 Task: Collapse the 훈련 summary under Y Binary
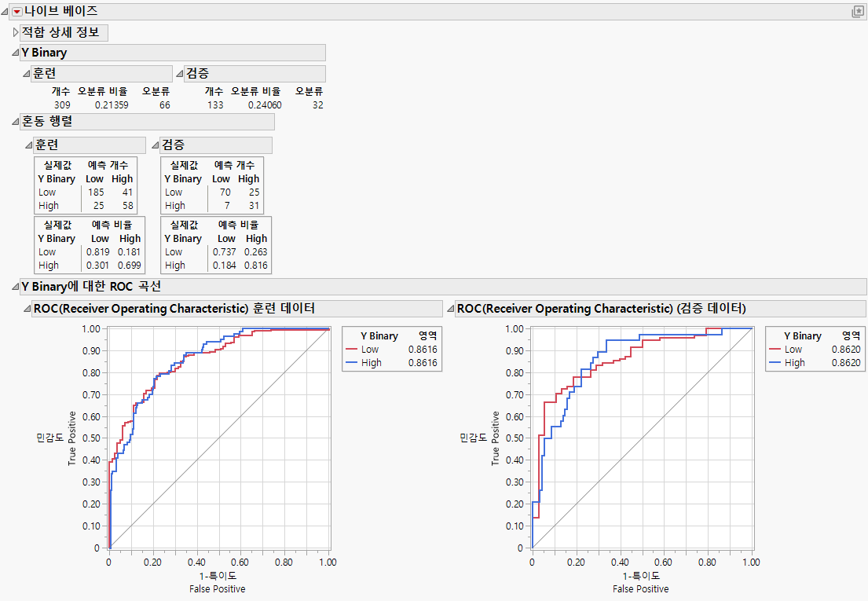(x=27, y=73)
